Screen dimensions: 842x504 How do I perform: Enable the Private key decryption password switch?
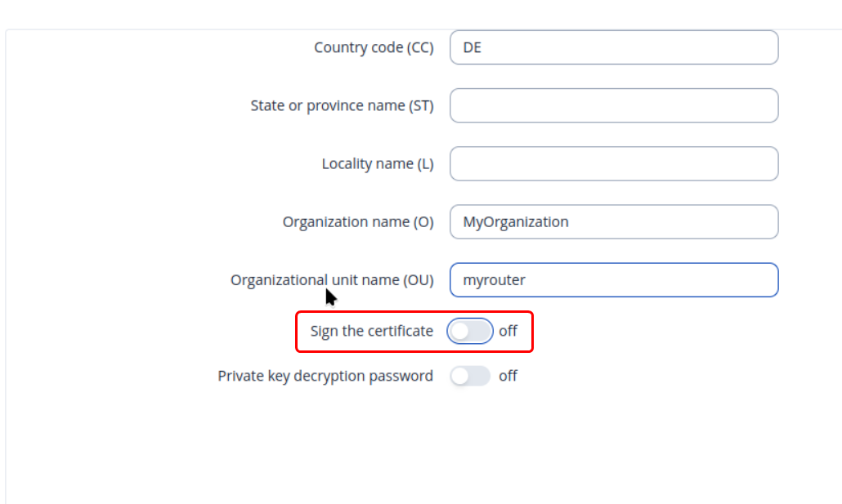(470, 376)
